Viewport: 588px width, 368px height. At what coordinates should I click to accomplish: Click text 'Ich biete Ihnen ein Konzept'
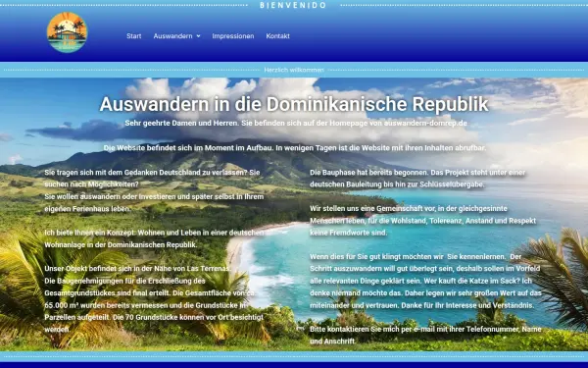pyautogui.click(x=89, y=233)
